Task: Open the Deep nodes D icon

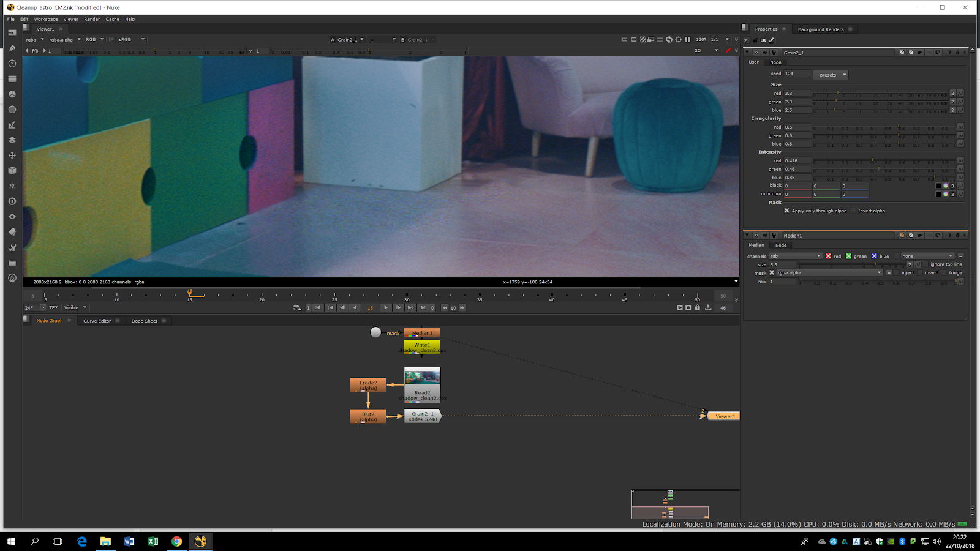Action: click(12, 201)
